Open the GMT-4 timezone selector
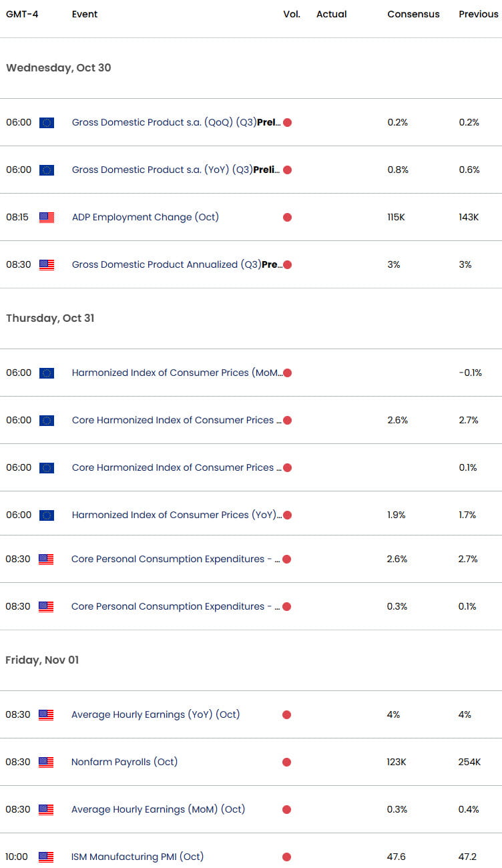 pos(23,13)
